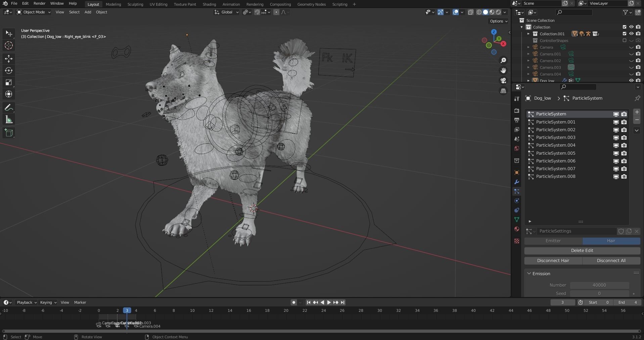This screenshot has height=340, width=644.
Task: Open the Output properties tab
Action: 517,120
